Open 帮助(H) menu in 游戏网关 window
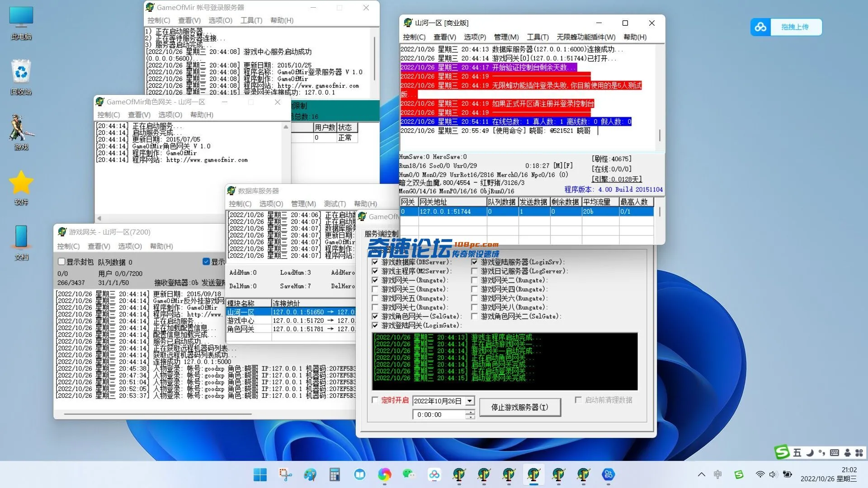The height and width of the screenshot is (488, 868). click(x=161, y=246)
